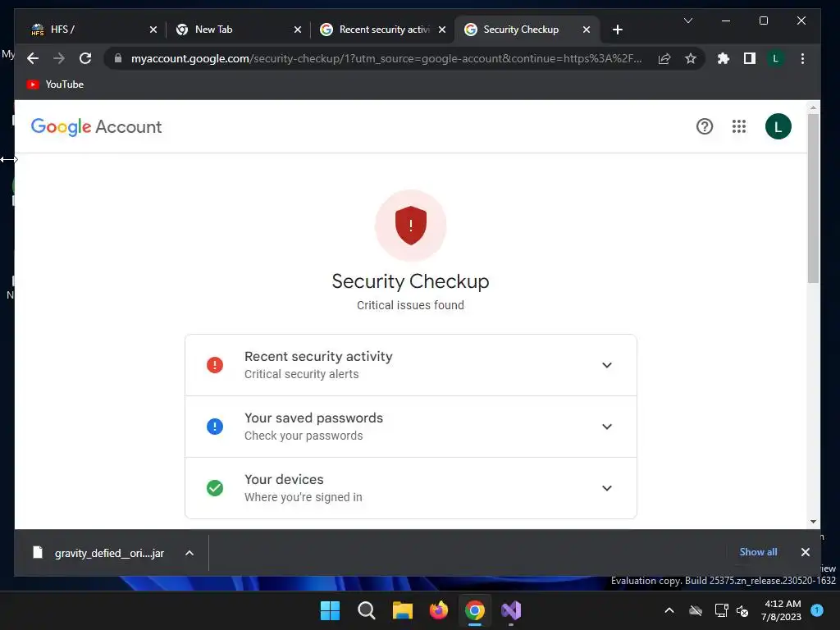Open the Chrome side panel
Image resolution: width=840 pixels, height=630 pixels.
point(750,58)
